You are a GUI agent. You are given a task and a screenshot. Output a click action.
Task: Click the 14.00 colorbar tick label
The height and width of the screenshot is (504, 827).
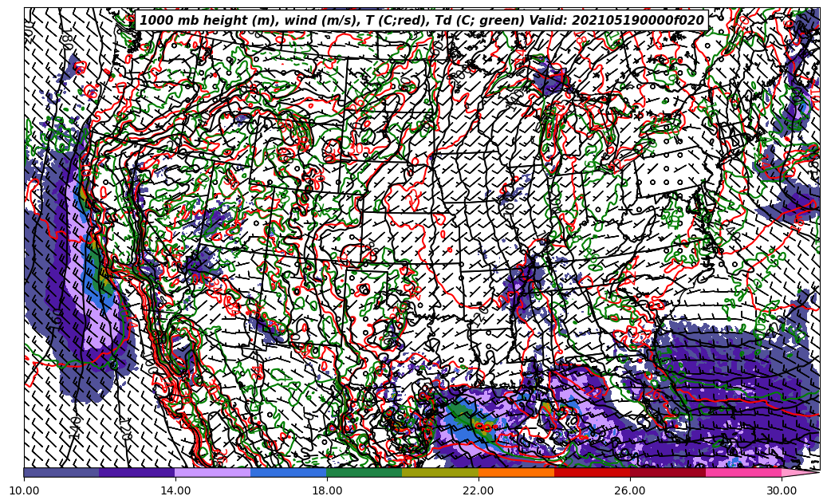tap(175, 490)
